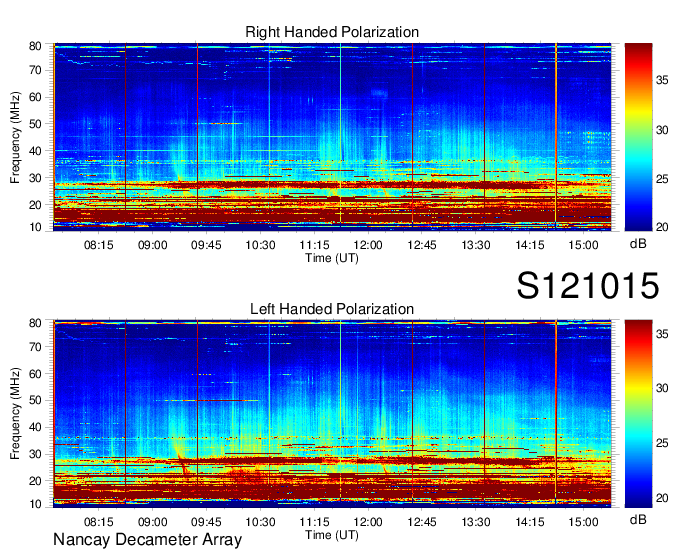
Task: Click the 30 value on Left Handed color bar
Action: [662, 388]
